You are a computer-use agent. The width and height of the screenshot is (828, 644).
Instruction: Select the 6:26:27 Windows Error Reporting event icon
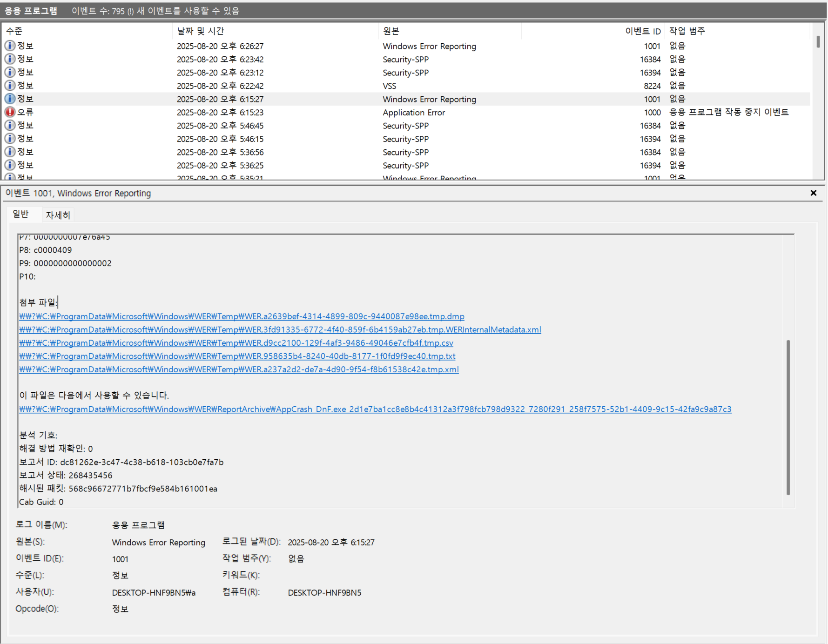(10, 46)
